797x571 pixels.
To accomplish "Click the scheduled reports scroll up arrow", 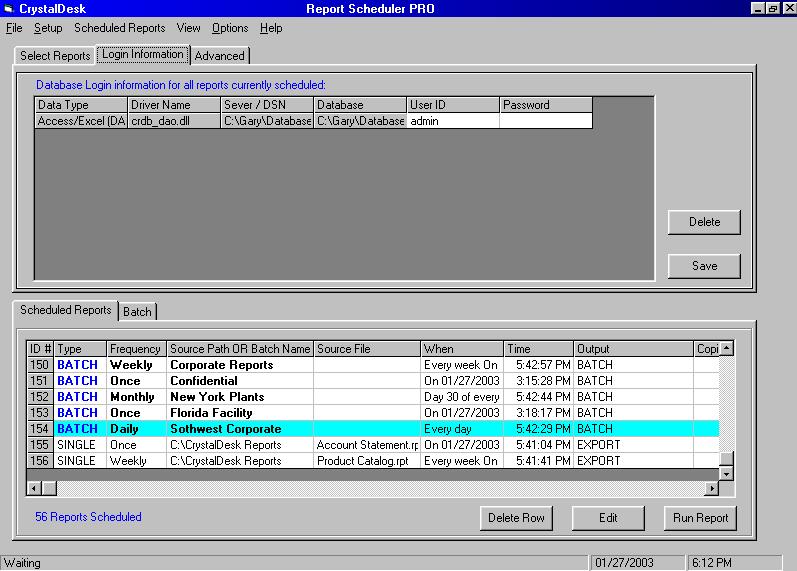I will click(727, 348).
